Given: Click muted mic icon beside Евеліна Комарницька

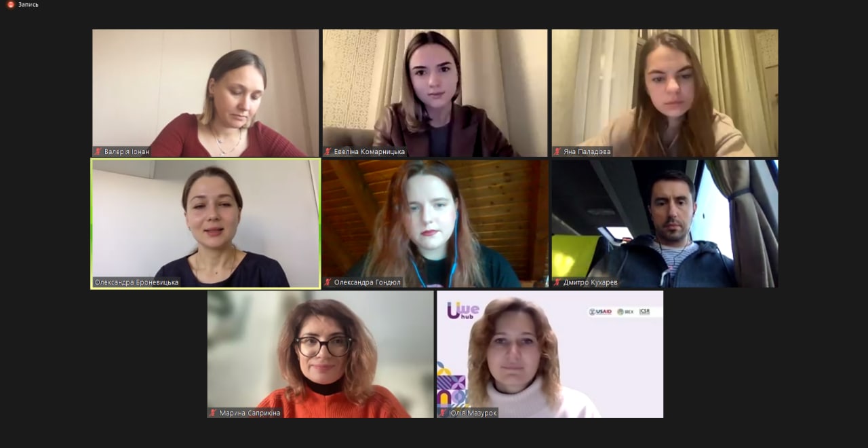Looking at the screenshot, I should [x=328, y=151].
